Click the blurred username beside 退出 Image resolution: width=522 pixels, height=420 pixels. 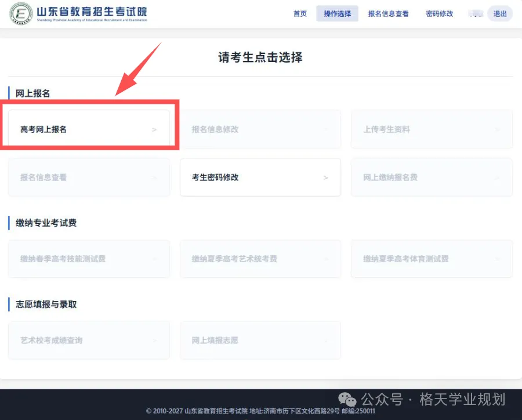[x=476, y=14]
